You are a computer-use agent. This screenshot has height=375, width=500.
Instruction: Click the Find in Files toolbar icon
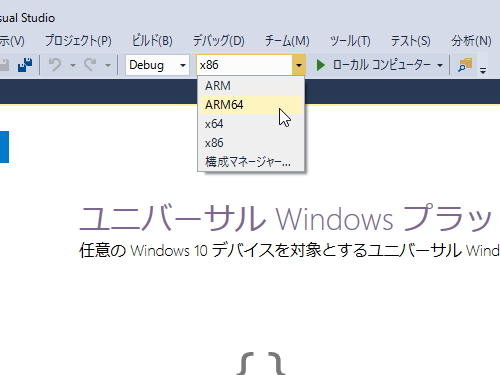click(x=465, y=65)
